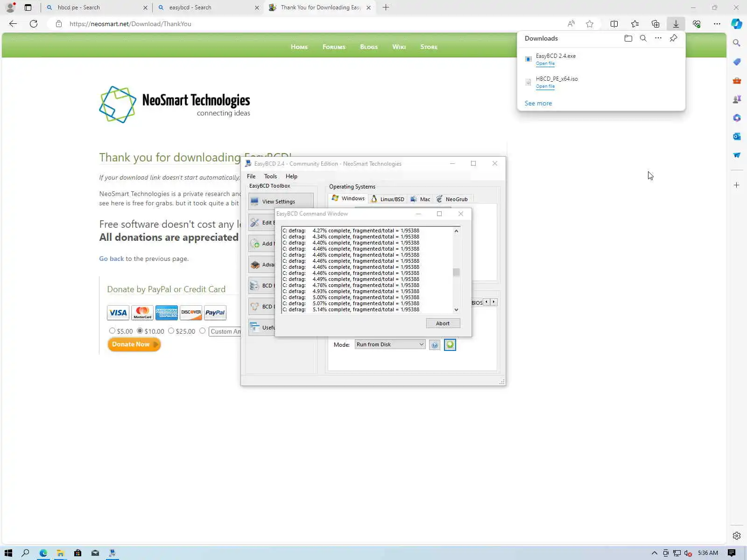The image size is (747, 560).
Task: Select the $10.00 donation radio button
Action: 140,330
